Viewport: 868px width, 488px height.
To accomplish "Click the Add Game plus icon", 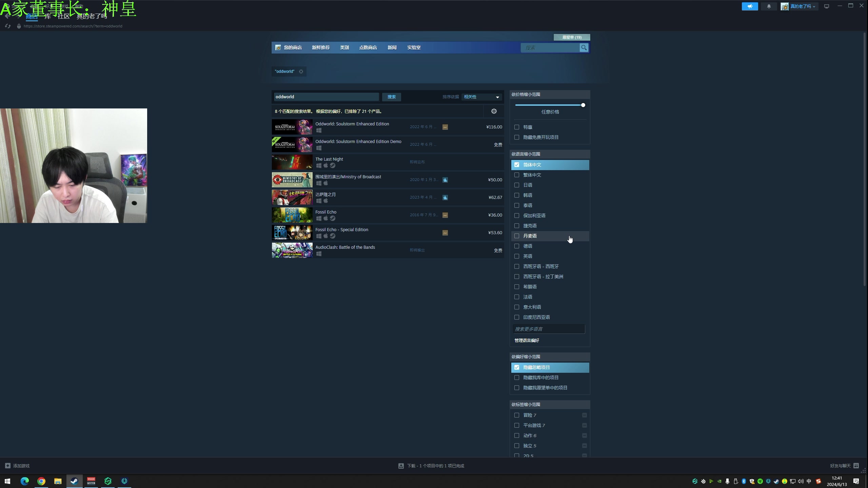I will (x=8, y=466).
